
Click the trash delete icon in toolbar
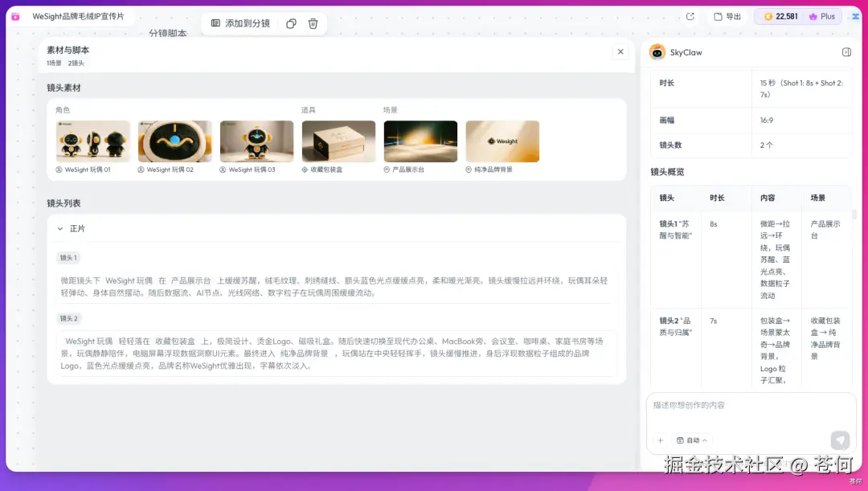click(x=313, y=23)
